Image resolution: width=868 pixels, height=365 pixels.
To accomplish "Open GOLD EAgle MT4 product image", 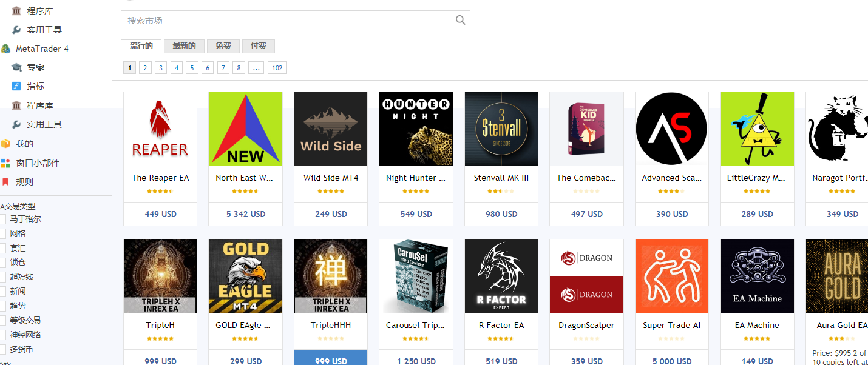I will point(245,276).
